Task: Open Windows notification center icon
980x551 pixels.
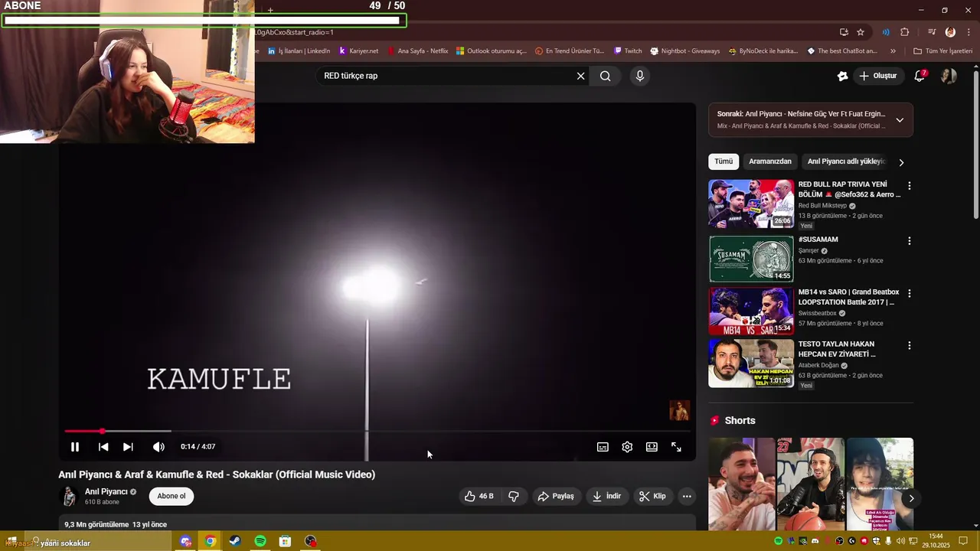Action: [x=963, y=541]
